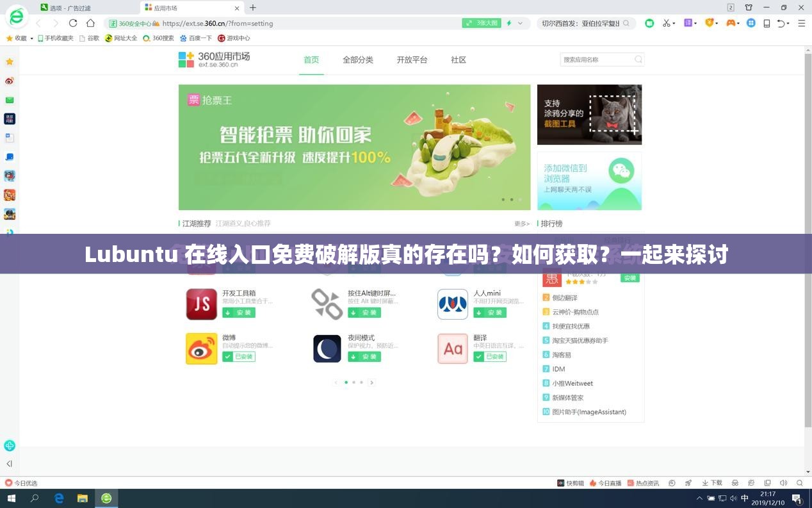Open the purple translate (译) toolbar icon
This screenshot has height=508, width=812.
coord(688,23)
